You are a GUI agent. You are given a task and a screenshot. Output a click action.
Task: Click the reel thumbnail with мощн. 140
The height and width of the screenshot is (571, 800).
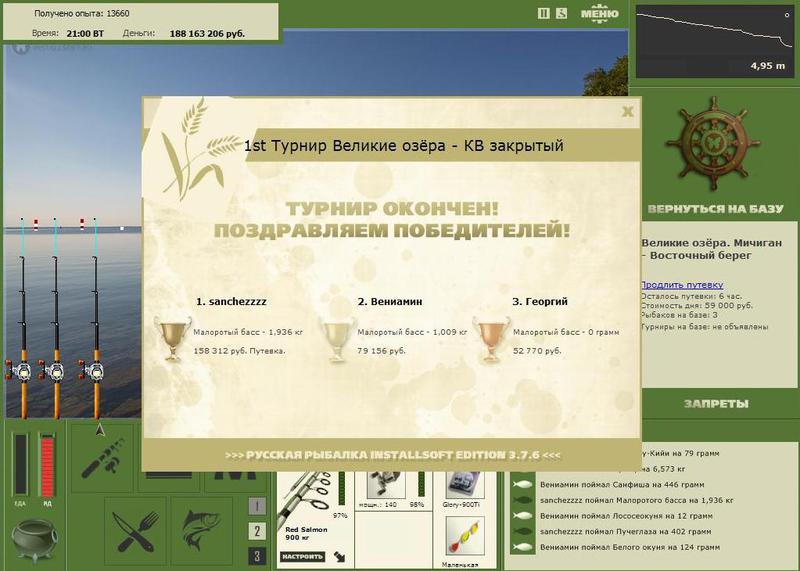point(387,485)
